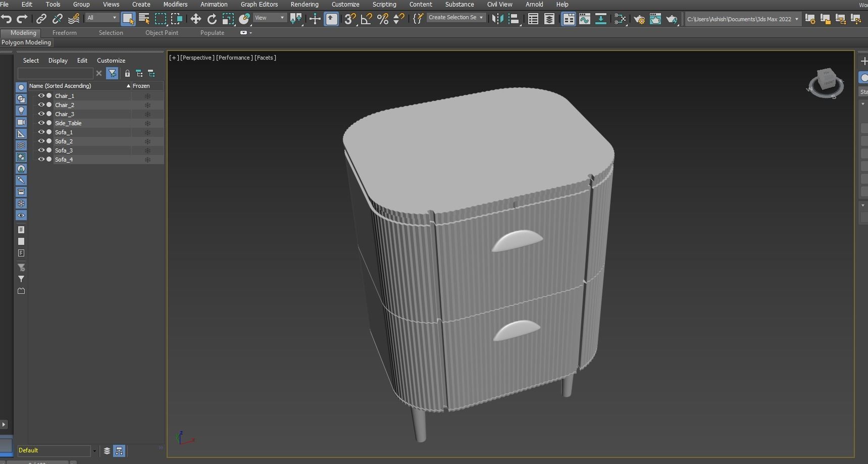Open the Graph Editors menu
Screen dimensions: 868x464
point(259,5)
